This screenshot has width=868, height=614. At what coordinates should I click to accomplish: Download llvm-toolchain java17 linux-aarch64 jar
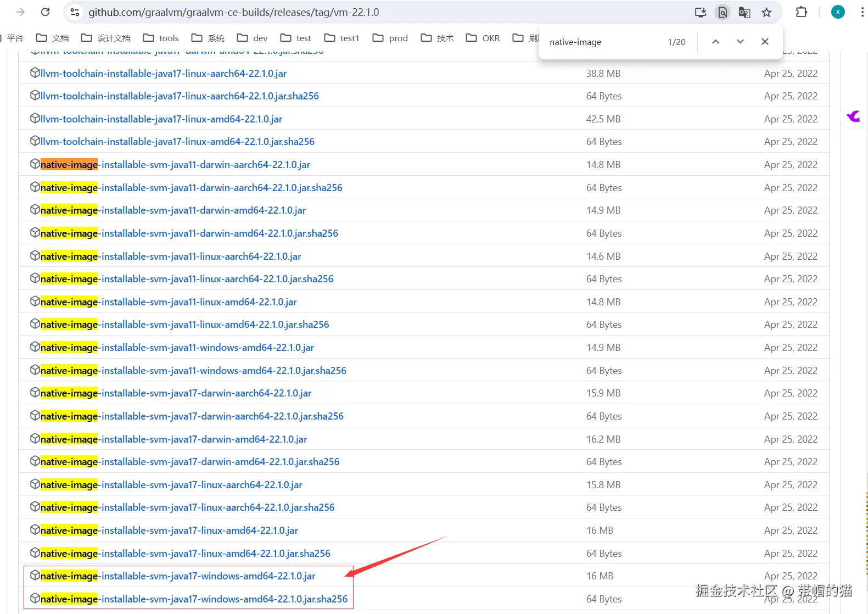point(164,74)
